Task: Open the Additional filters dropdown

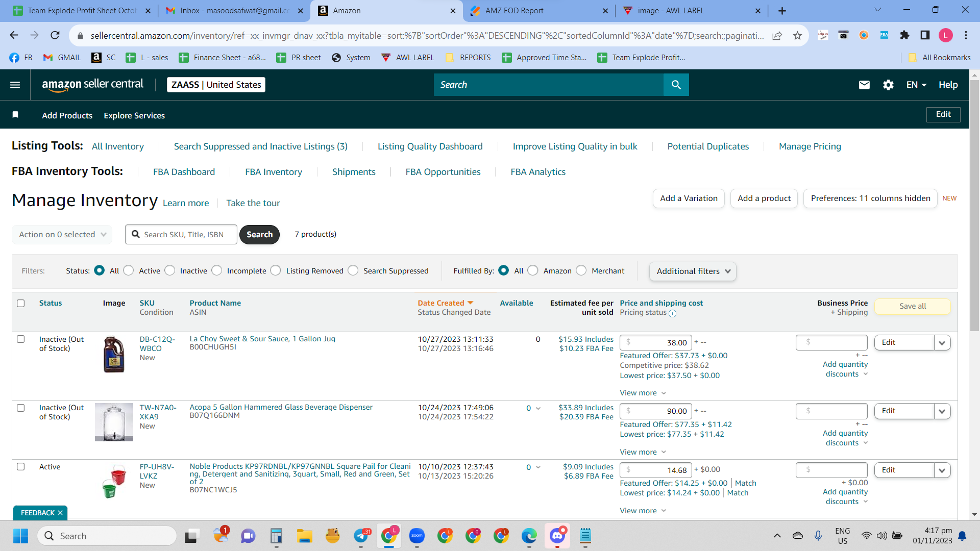Action: pyautogui.click(x=693, y=271)
